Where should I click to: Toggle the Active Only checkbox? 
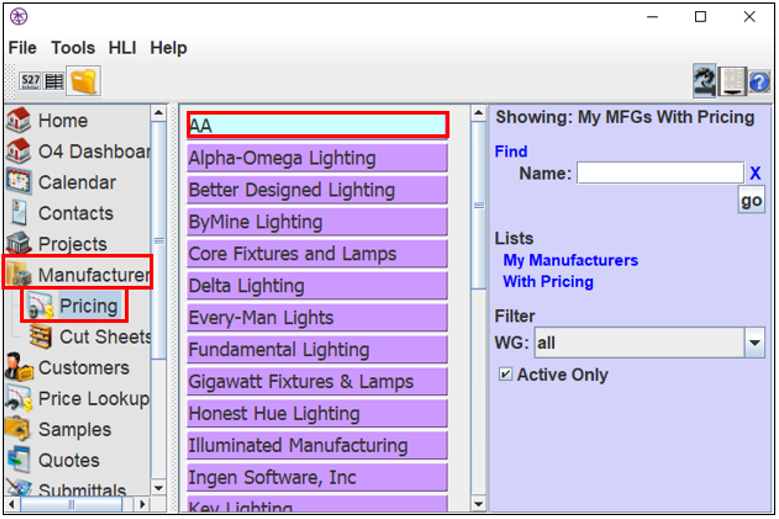505,374
